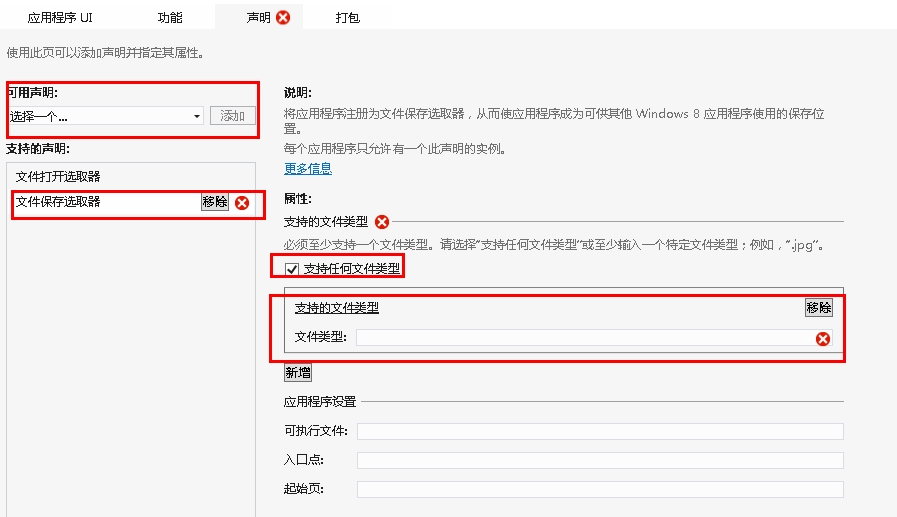
Task: Click the error icon on 声明 tab
Action: click(283, 18)
